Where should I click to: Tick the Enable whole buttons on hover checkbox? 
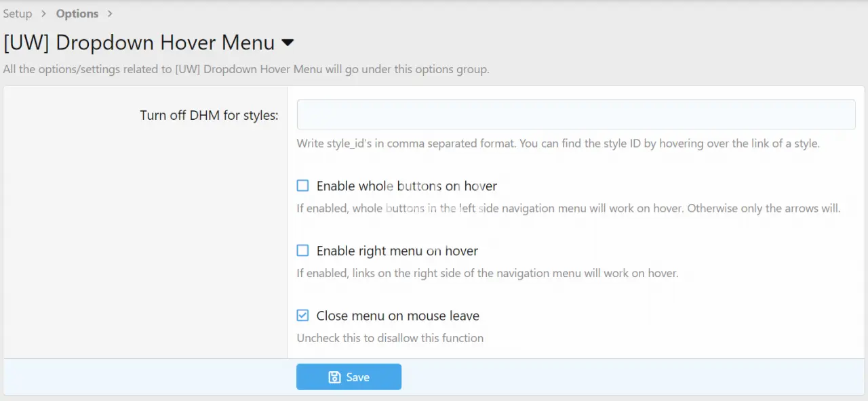303,186
